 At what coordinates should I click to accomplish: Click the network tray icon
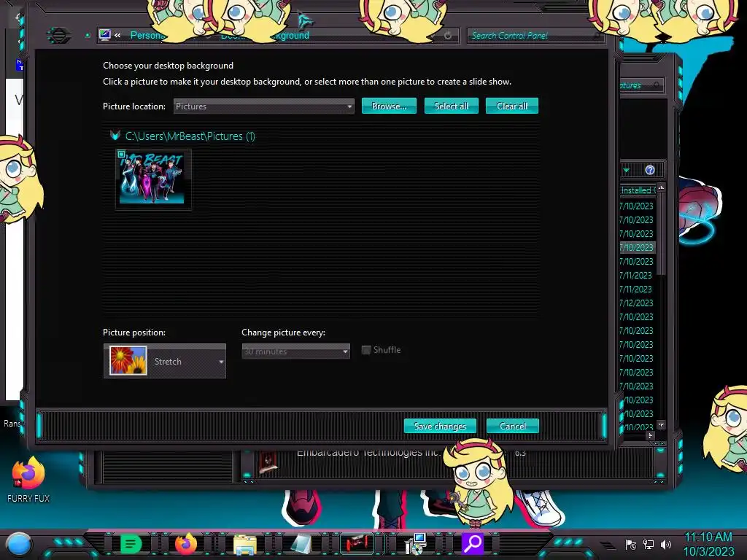[x=649, y=544]
